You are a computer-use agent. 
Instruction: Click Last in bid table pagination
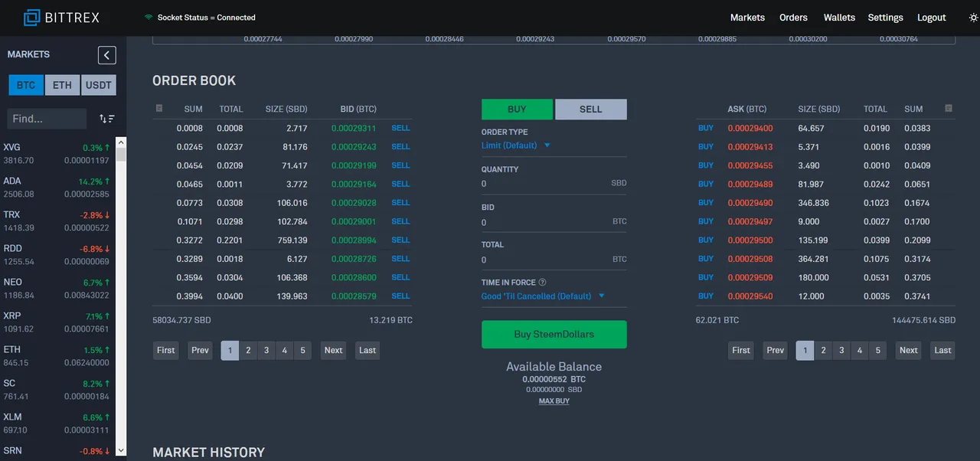(367, 351)
